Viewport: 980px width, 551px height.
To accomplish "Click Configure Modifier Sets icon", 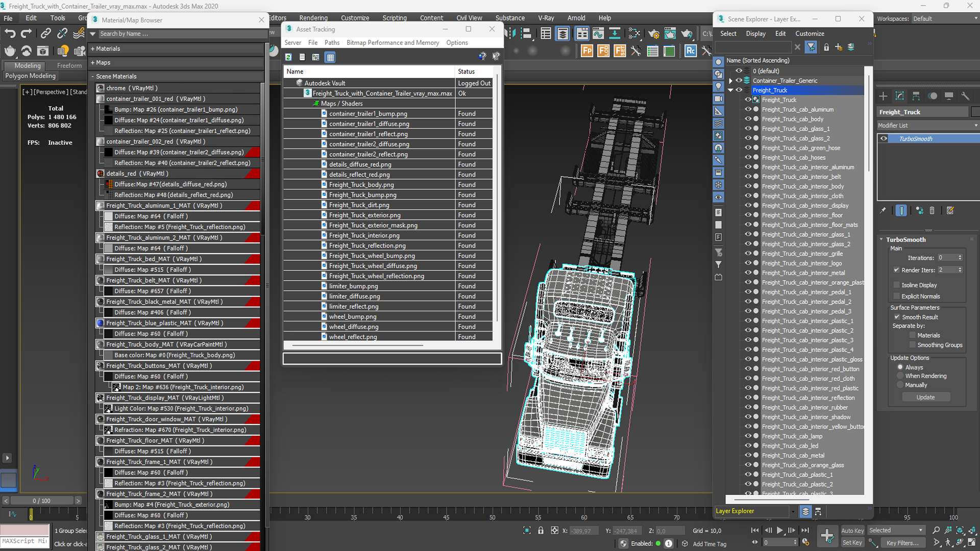I will tap(950, 210).
